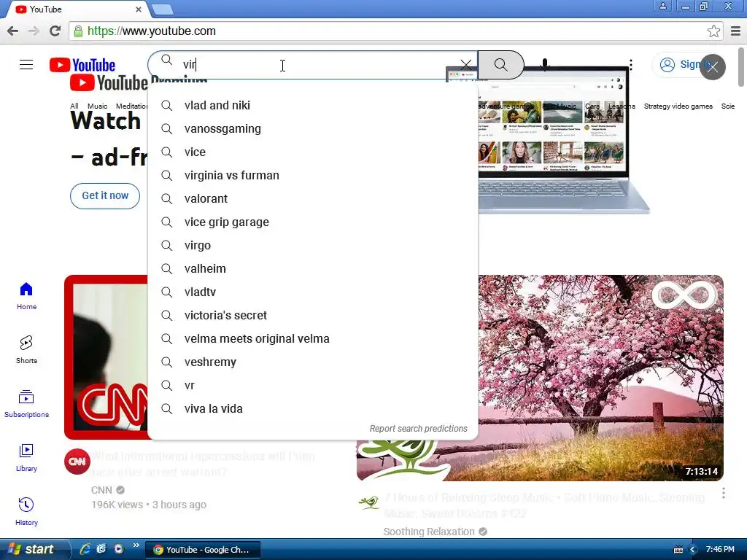The image size is (747, 560).
Task: Activate voice search microphone icon
Action: click(x=544, y=65)
